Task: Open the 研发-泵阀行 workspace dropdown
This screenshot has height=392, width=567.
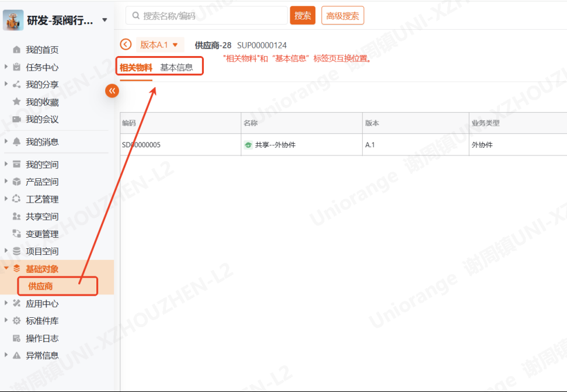Action: [x=105, y=20]
